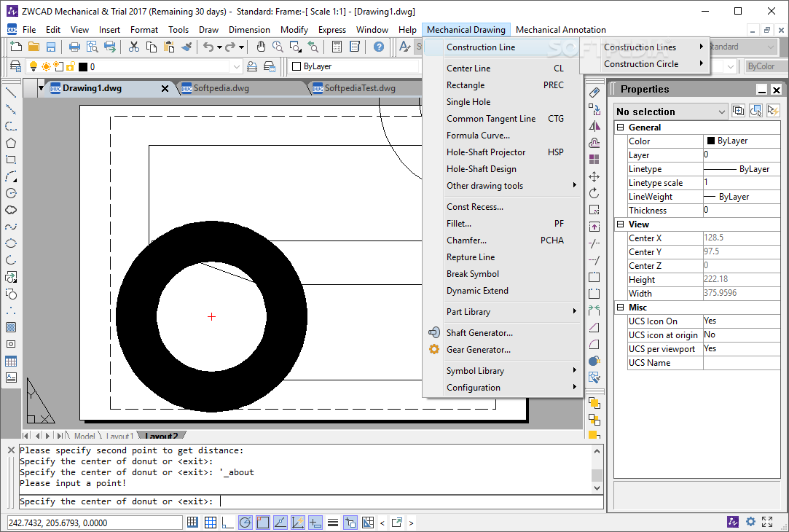Toggle Lineweight display in the status bar
Screen dimensions: 789x532
(x=333, y=523)
